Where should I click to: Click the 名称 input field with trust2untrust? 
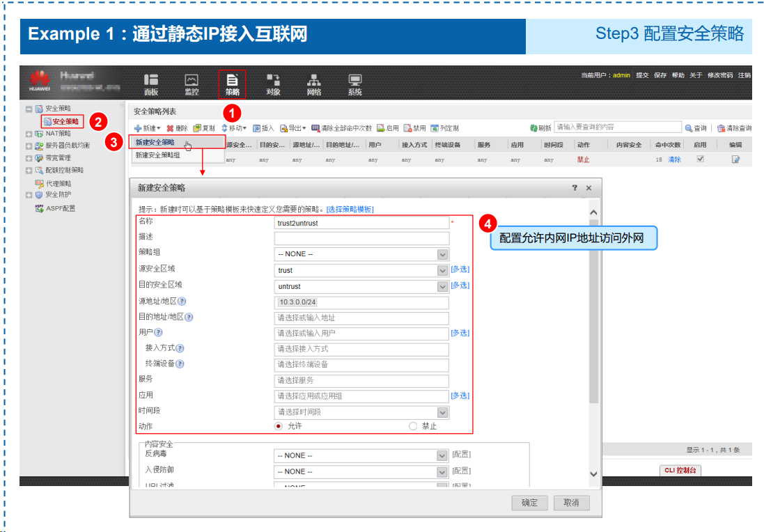pyautogui.click(x=361, y=223)
